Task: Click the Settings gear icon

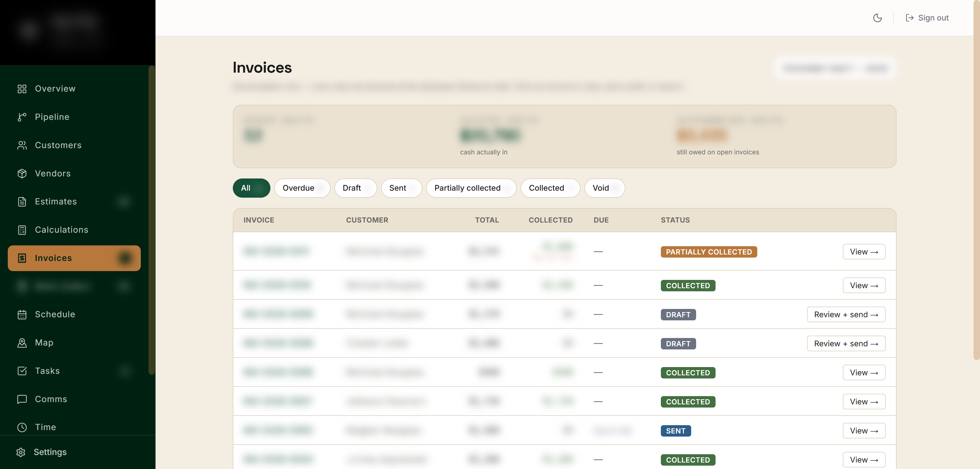Action: tap(21, 452)
